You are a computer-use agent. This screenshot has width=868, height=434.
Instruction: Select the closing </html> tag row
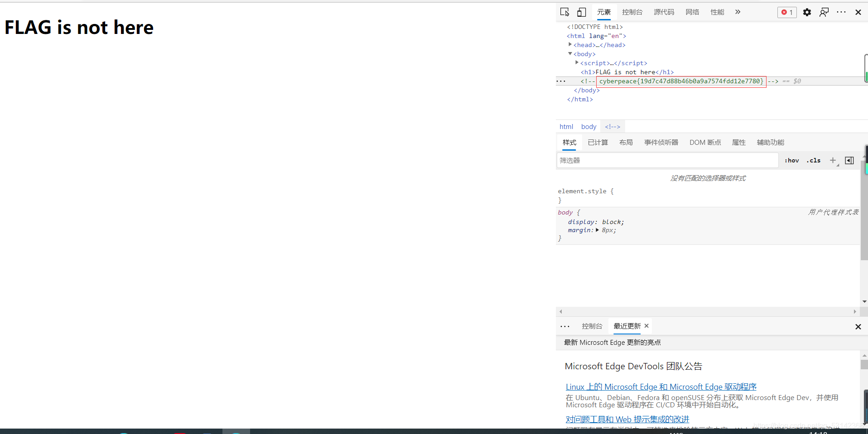pyautogui.click(x=580, y=100)
